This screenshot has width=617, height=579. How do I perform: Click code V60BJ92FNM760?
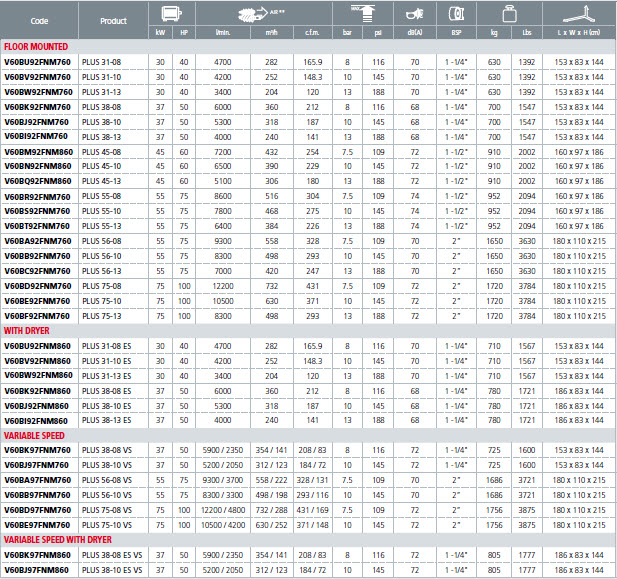click(x=36, y=122)
